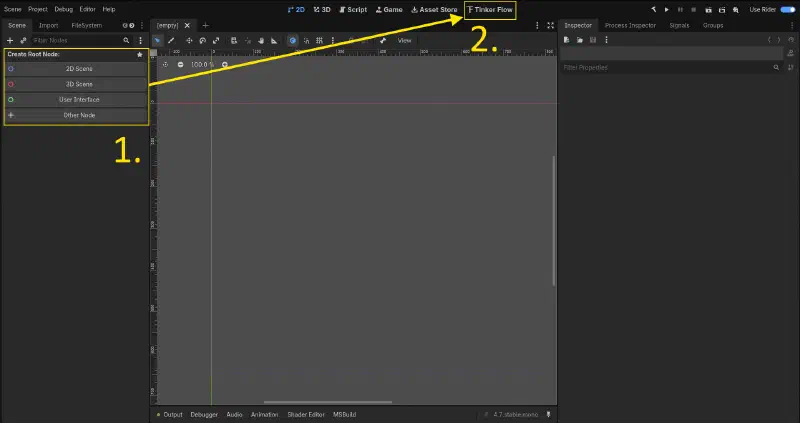Click the skeleton options bone icon

(x=383, y=40)
